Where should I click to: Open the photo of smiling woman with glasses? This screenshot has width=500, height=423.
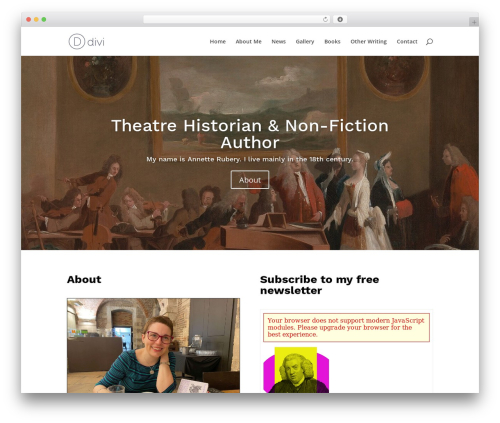tap(153, 345)
